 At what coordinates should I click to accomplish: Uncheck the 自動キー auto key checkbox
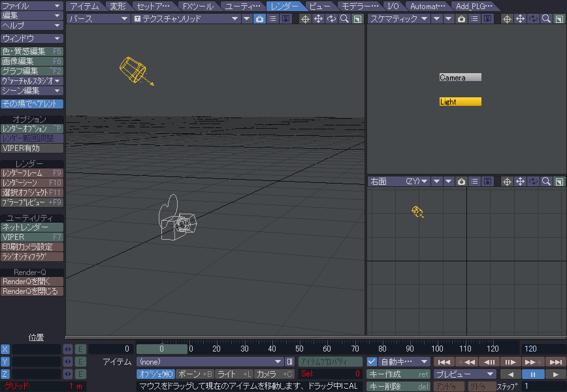tap(372, 362)
